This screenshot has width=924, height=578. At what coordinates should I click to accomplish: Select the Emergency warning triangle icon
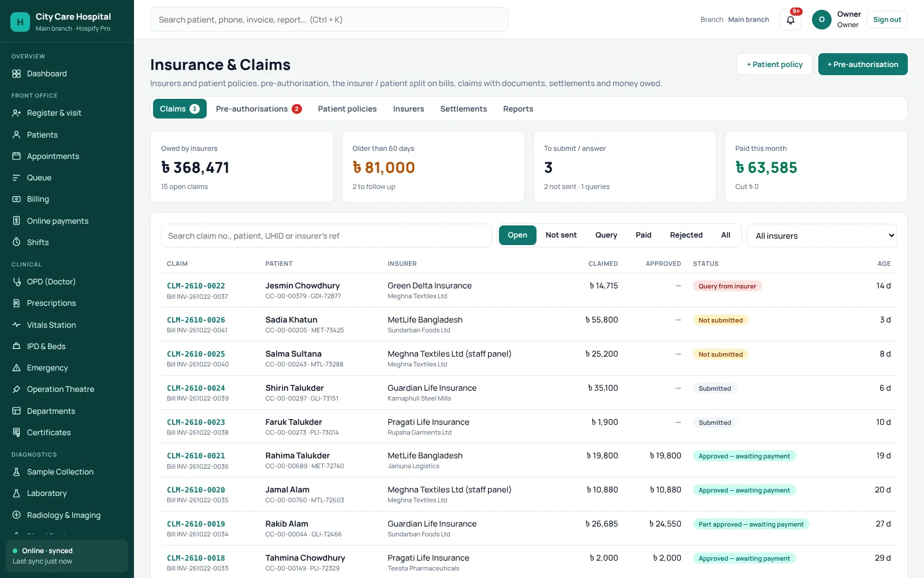click(x=16, y=368)
